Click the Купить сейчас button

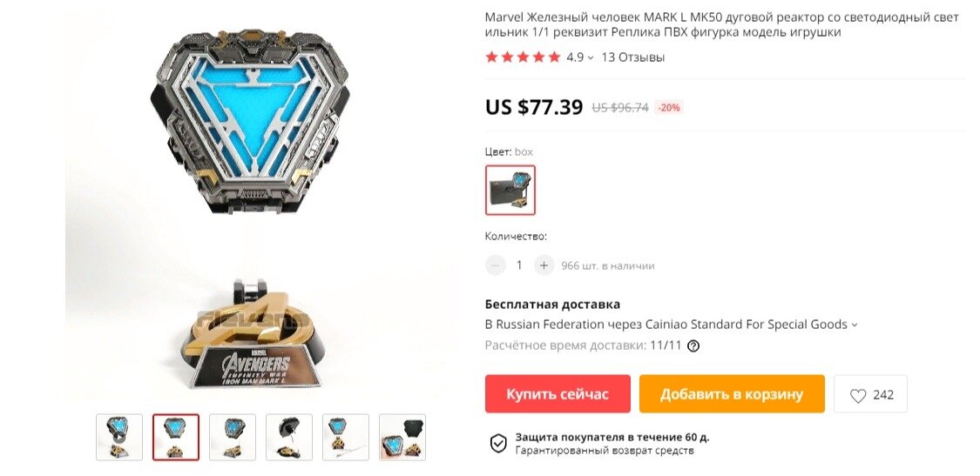[x=558, y=394]
